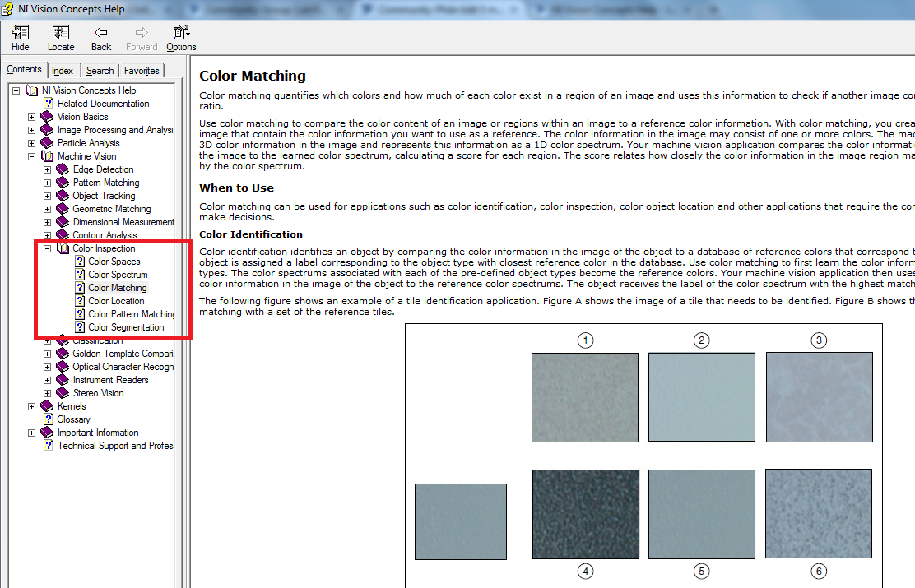Image resolution: width=915 pixels, height=588 pixels.
Task: Click speckled reference tile image 6
Action: (x=819, y=513)
